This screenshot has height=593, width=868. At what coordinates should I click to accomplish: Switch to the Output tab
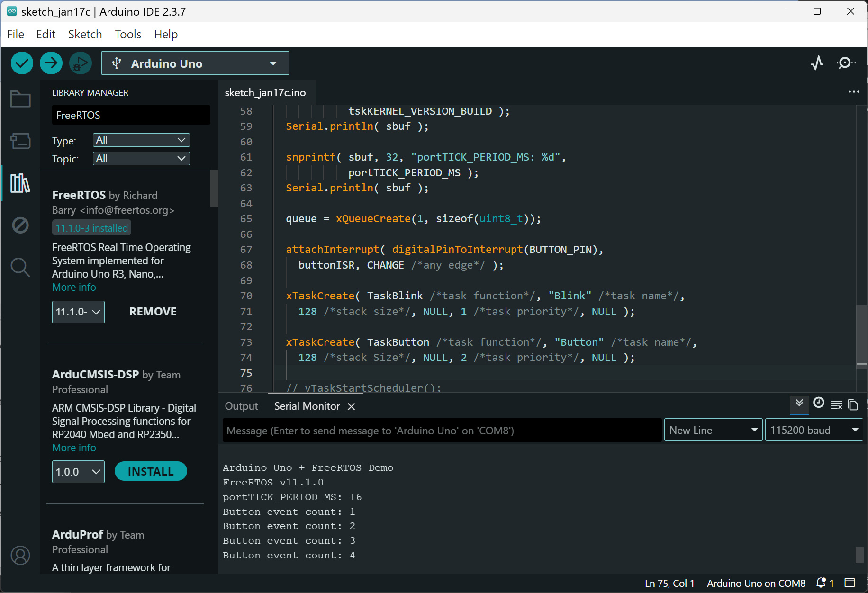tap(241, 406)
